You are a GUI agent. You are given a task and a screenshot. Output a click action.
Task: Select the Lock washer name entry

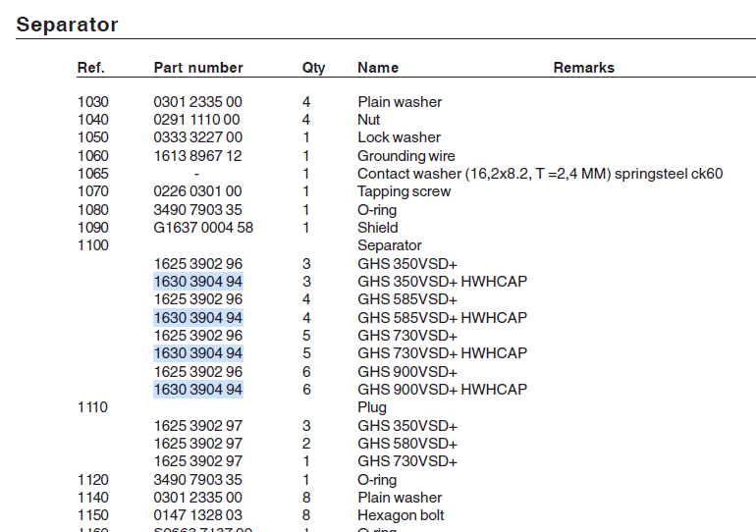399,137
